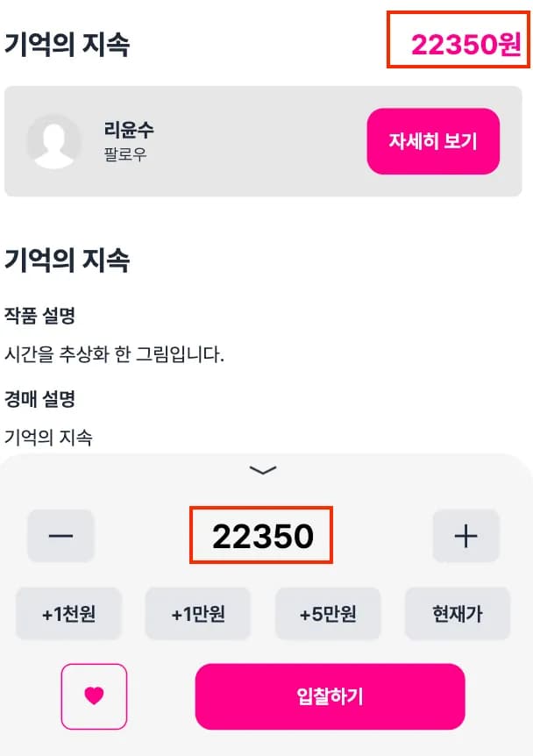Add 1만원 to the bid
Image resolution: width=533 pixels, height=756 pixels.
point(198,614)
